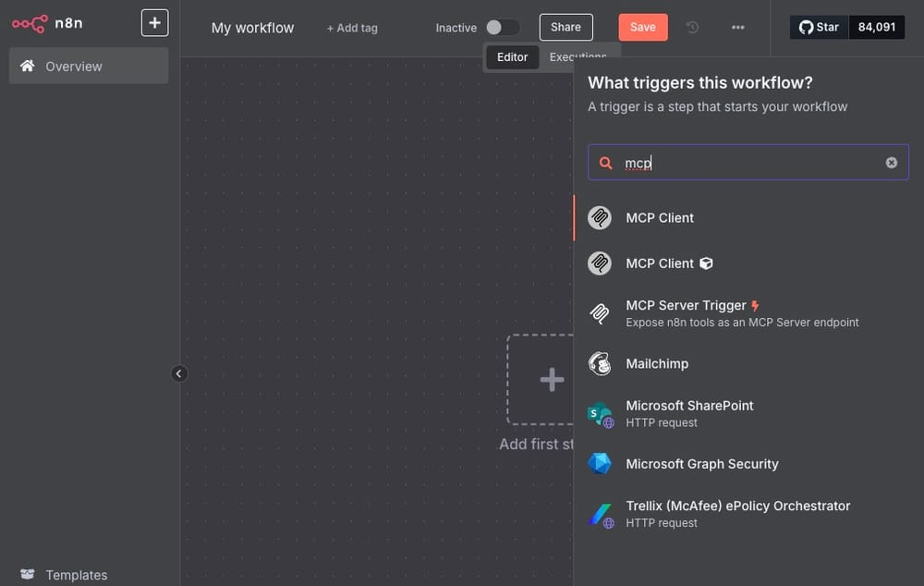Select the Editor tab
Viewport: 924px width, 586px height.
click(512, 56)
